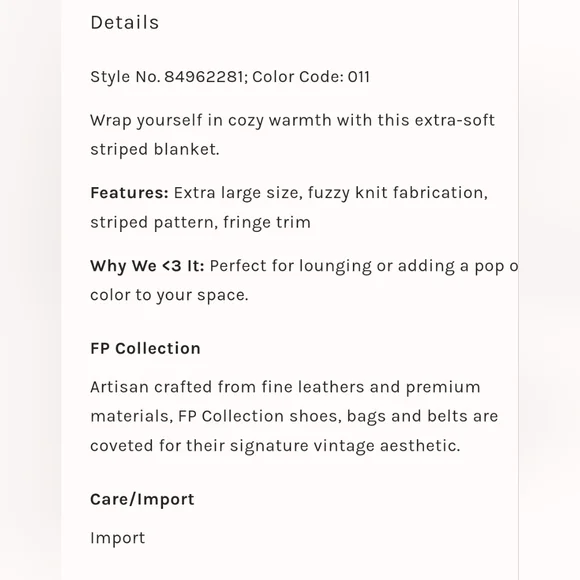This screenshot has width=580, height=580.
Task: Click 'striped pattern, fringe trim' text
Action: [200, 222]
